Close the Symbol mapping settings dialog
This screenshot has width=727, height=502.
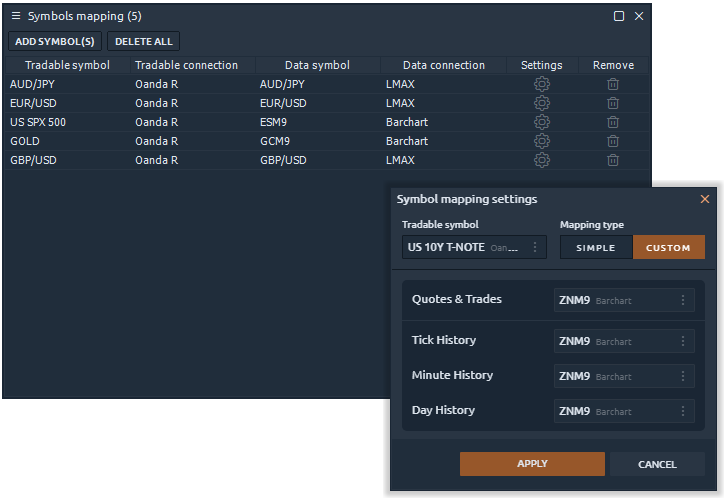(x=705, y=199)
